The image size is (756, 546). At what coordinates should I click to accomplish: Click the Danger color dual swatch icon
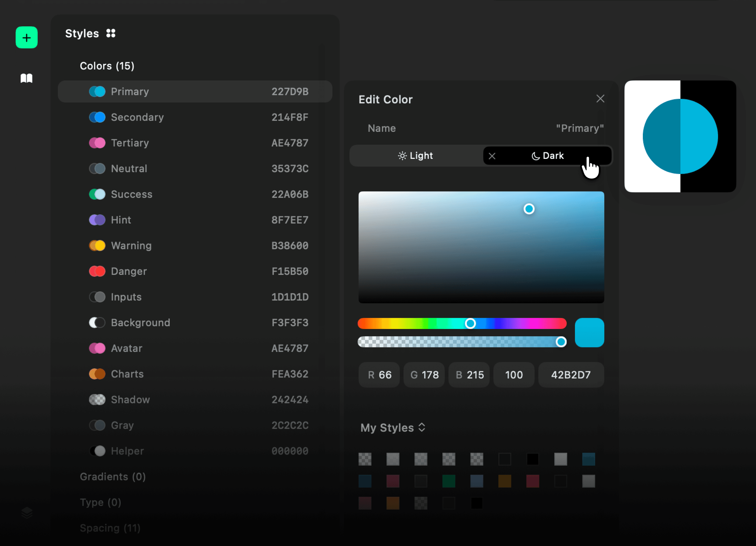(97, 271)
